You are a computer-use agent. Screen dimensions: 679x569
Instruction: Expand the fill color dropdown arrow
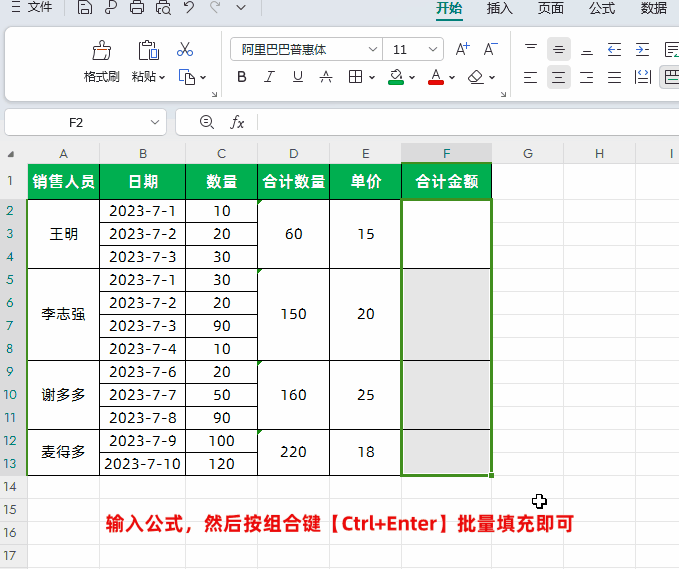click(412, 78)
